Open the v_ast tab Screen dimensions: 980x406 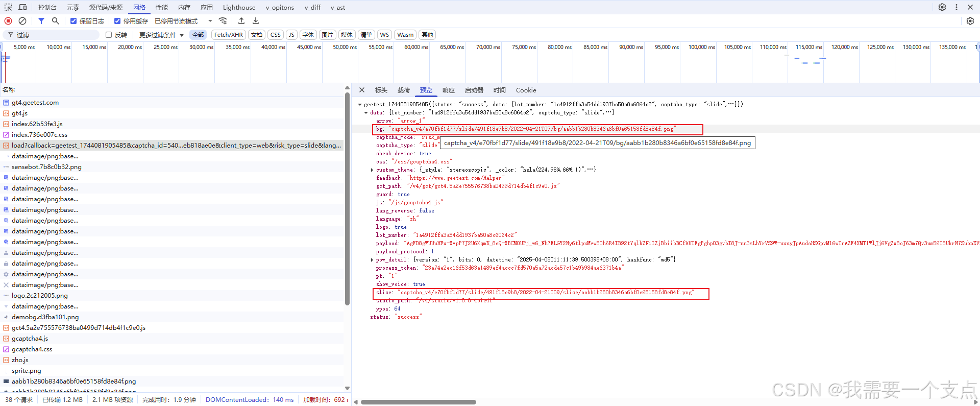[338, 7]
